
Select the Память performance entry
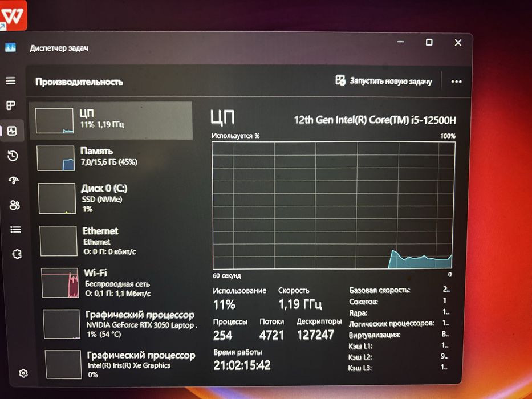112,158
